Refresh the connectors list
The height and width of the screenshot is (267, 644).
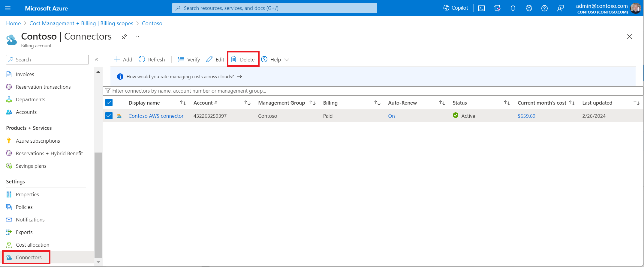[152, 60]
